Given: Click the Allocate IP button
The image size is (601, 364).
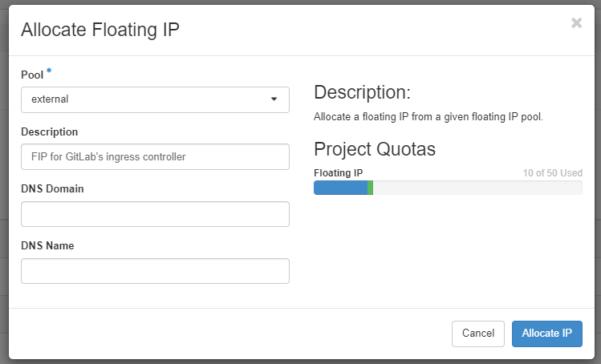Looking at the screenshot, I should point(546,334).
